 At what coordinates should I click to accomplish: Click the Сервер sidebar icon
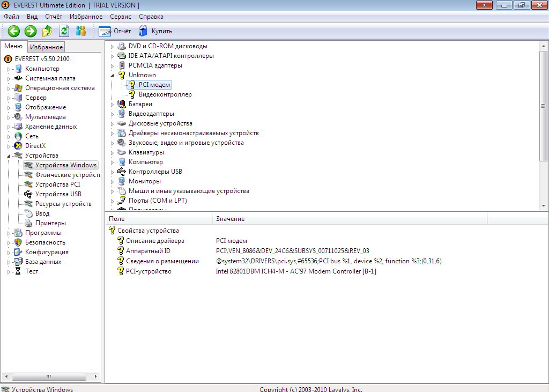tap(18, 98)
